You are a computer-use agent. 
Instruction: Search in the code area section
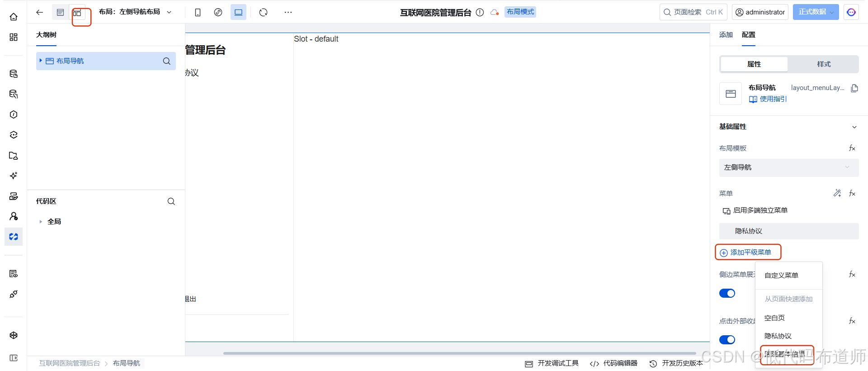[171, 201]
